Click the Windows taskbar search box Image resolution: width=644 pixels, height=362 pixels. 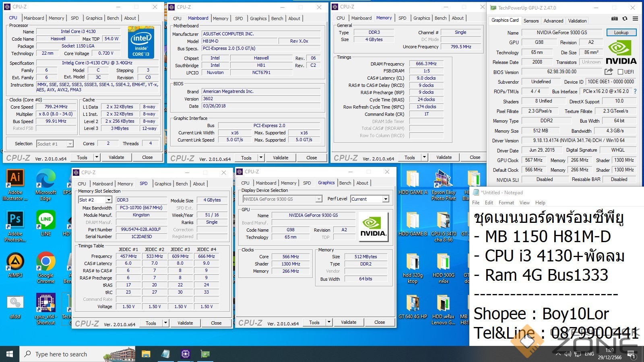(x=60, y=354)
